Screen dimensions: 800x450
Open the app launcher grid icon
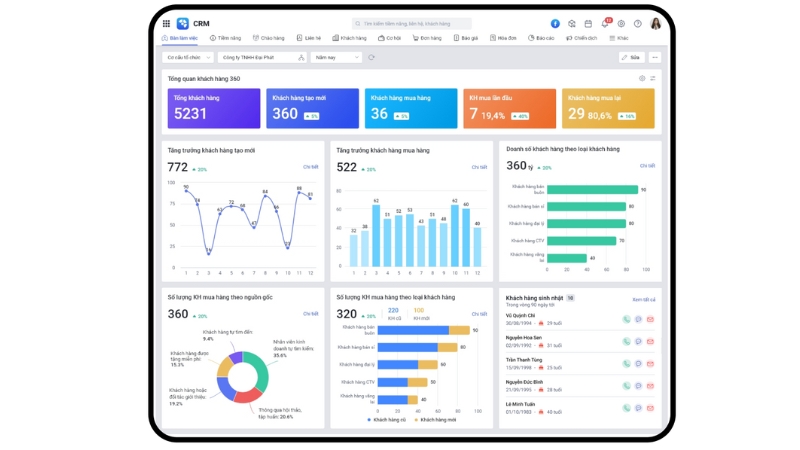166,23
